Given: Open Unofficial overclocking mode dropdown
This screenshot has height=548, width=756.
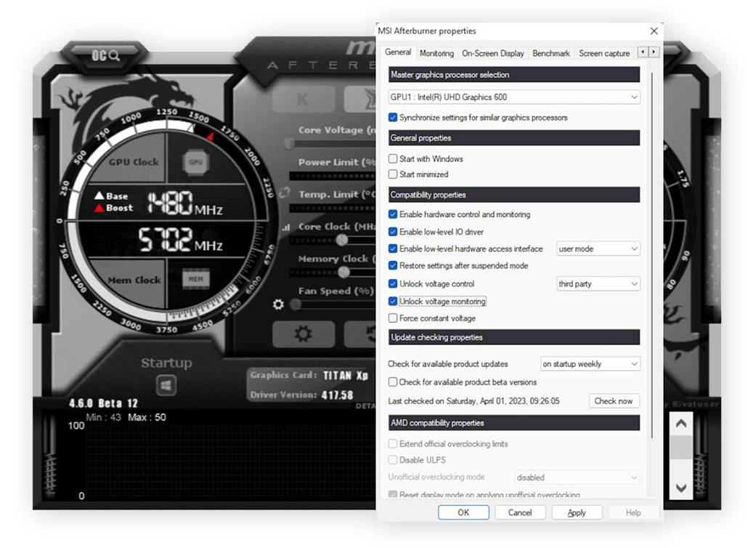Looking at the screenshot, I should [577, 478].
